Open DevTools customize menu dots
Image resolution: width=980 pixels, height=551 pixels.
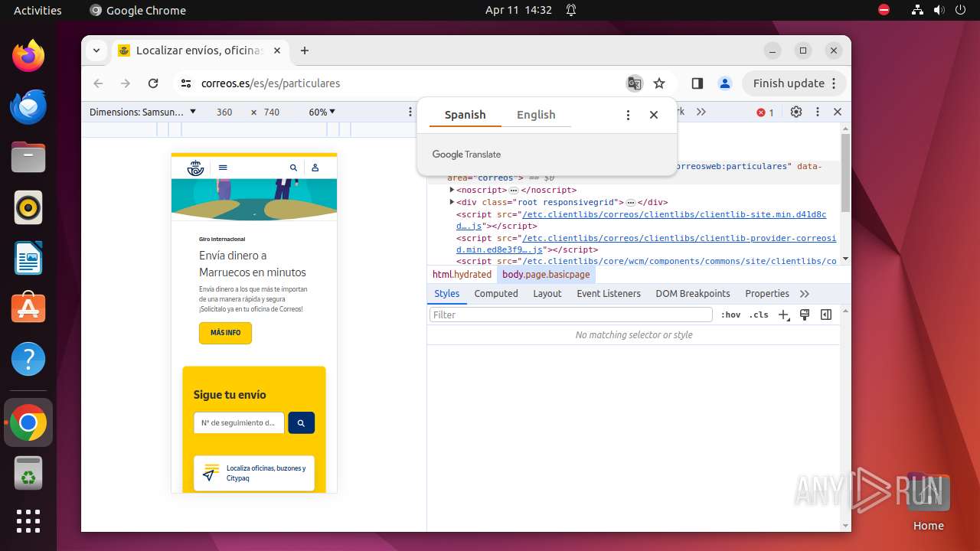point(818,112)
